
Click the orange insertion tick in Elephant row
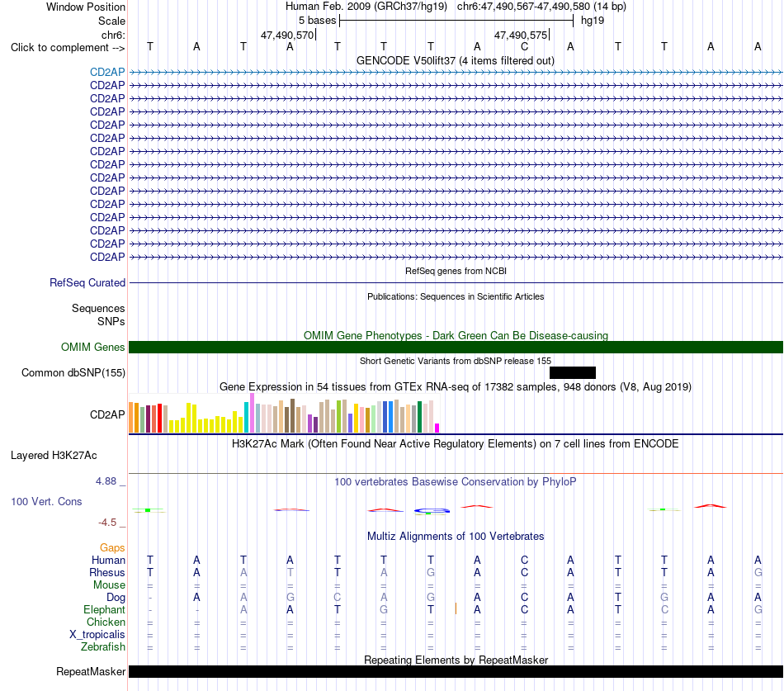(456, 608)
